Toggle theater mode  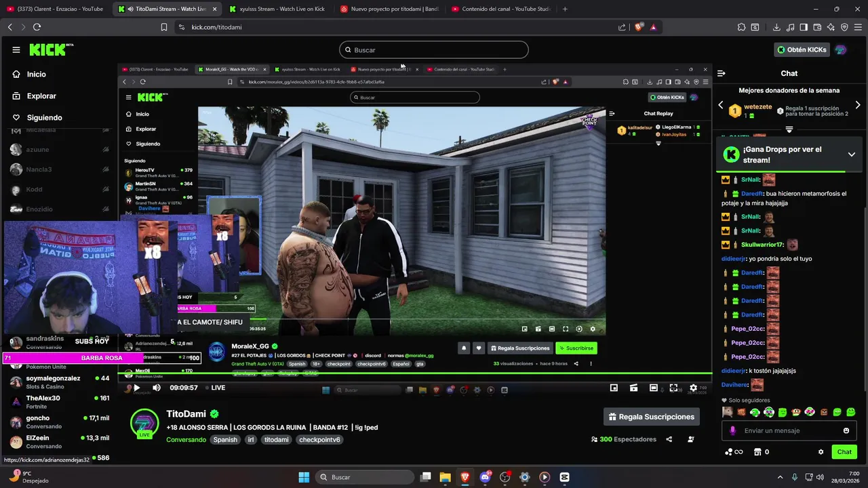pyautogui.click(x=654, y=388)
